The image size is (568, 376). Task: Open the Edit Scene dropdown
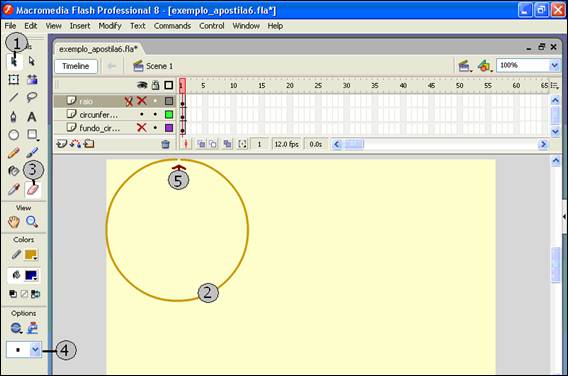[x=465, y=66]
